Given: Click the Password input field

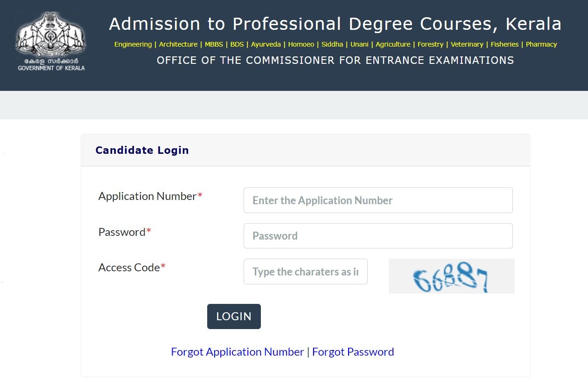Looking at the screenshot, I should 378,236.
